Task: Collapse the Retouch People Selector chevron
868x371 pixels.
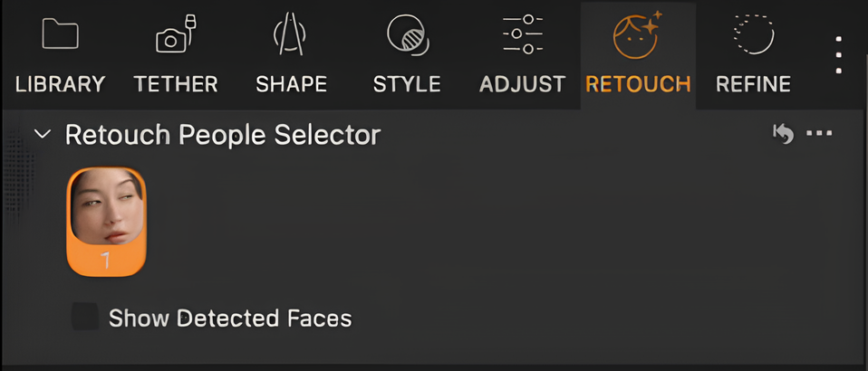Action: pos(43,134)
